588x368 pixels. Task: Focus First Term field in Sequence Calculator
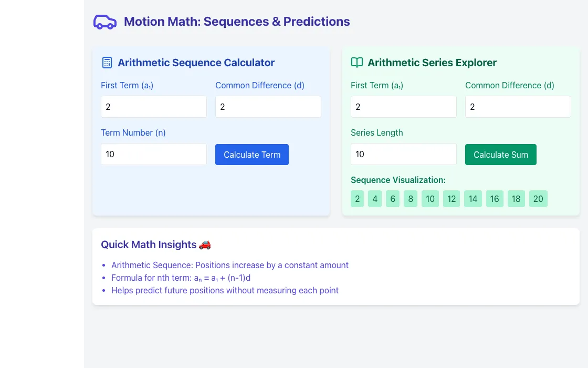click(x=154, y=107)
